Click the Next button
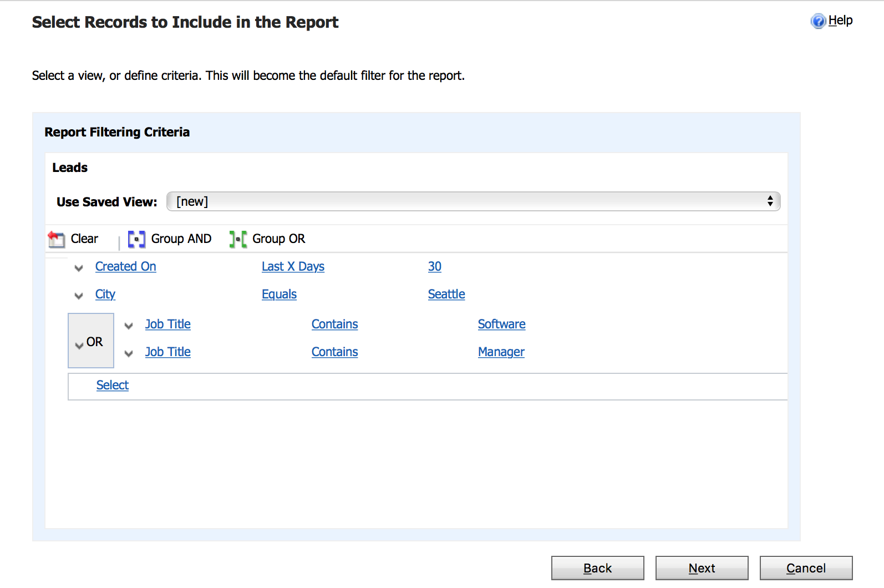 click(702, 568)
